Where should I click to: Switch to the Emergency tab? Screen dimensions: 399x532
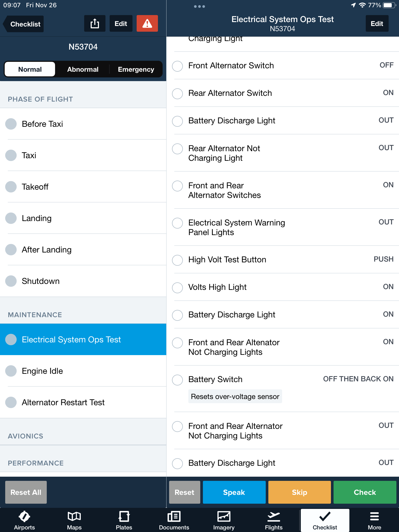(x=136, y=69)
